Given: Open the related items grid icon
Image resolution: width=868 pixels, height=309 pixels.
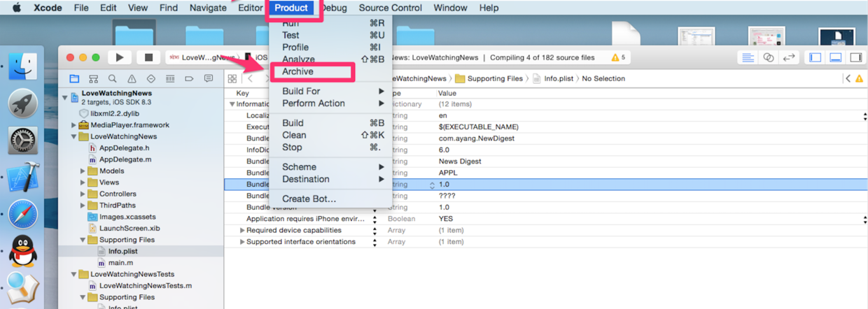Looking at the screenshot, I should 232,79.
